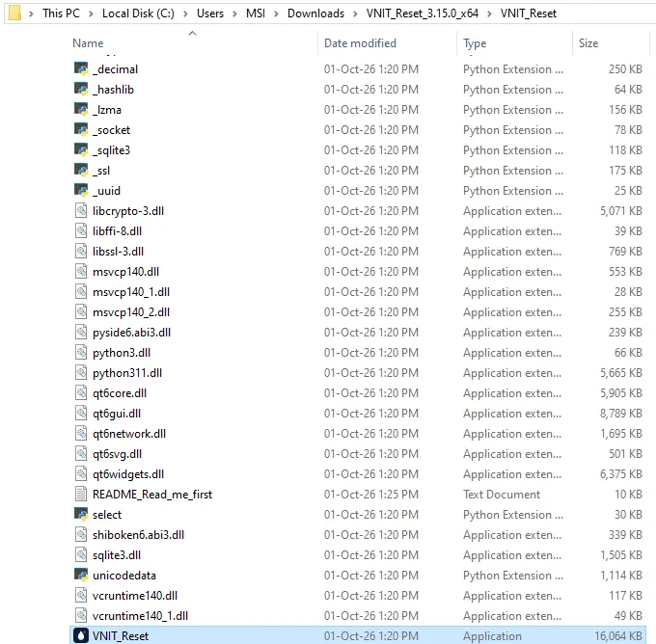Select the qt6widgets.dll file name

coord(128,474)
